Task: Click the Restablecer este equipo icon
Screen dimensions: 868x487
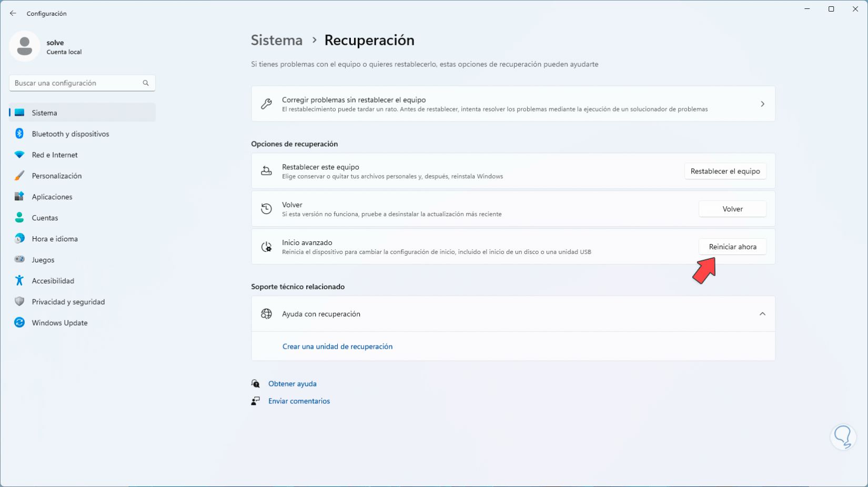Action: pos(267,171)
